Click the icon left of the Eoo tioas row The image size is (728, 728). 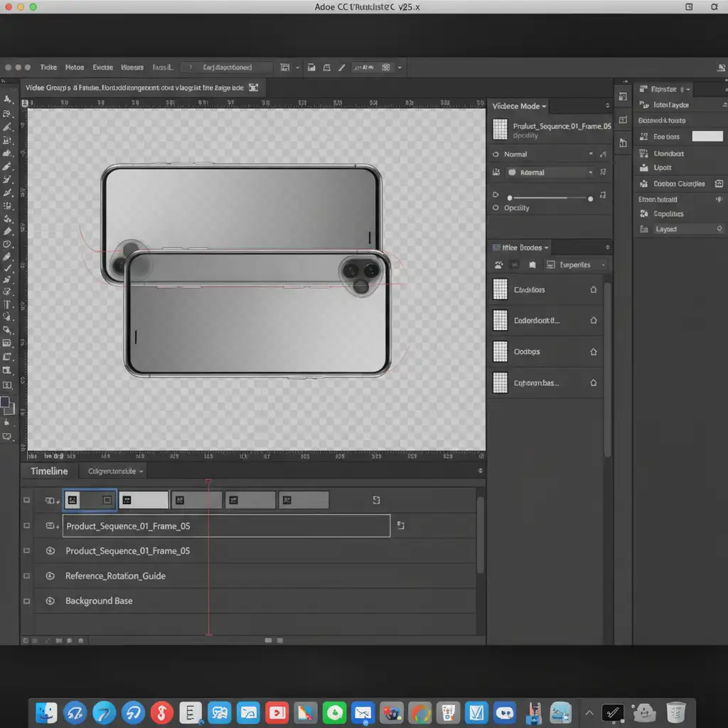point(645,136)
